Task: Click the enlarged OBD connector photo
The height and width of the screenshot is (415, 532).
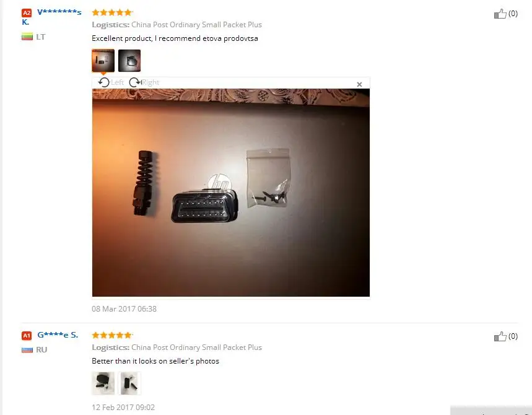Action: click(231, 193)
